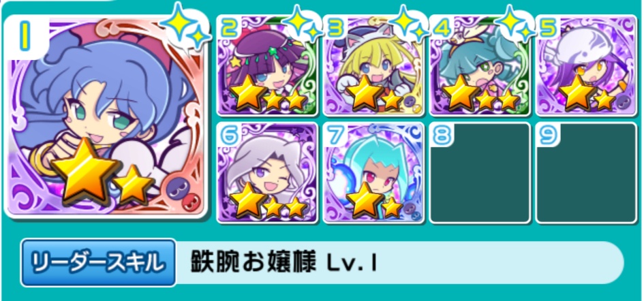Choose the teal-haired character in slot 4
The image size is (644, 301).
480,65
